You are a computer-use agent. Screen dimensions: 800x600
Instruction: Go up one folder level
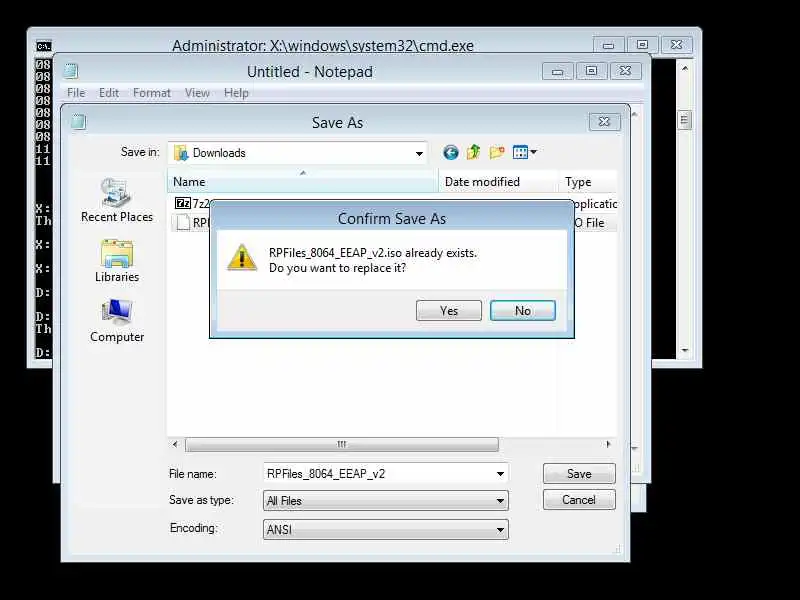473,152
